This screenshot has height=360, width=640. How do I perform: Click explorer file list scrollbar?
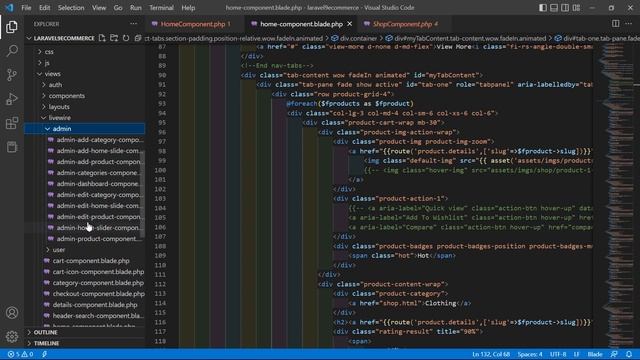tap(142, 194)
